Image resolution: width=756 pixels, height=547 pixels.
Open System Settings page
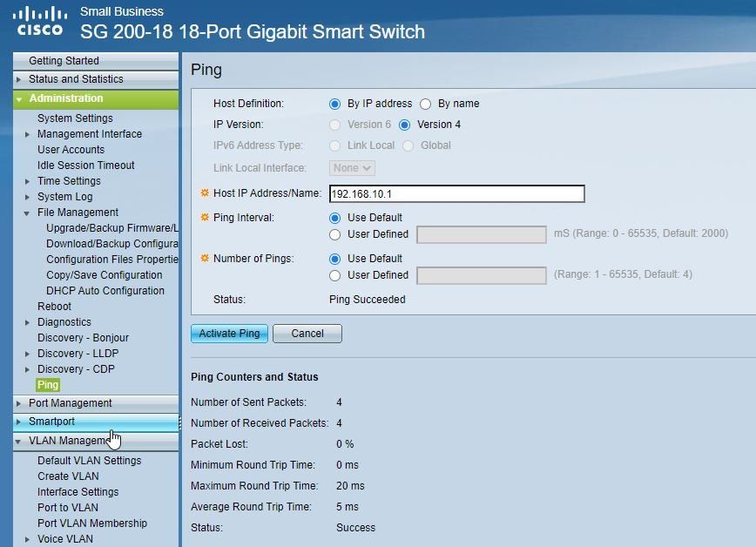75,118
